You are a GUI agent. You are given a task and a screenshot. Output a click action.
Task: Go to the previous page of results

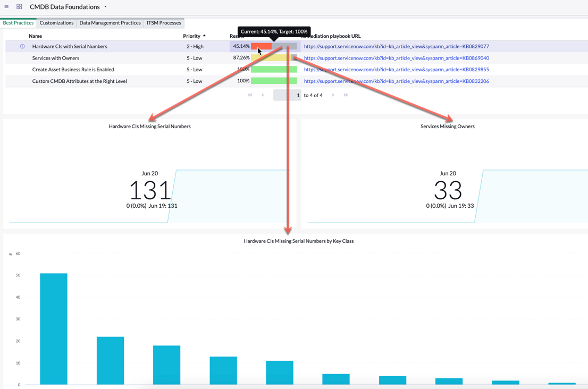pyautogui.click(x=263, y=95)
